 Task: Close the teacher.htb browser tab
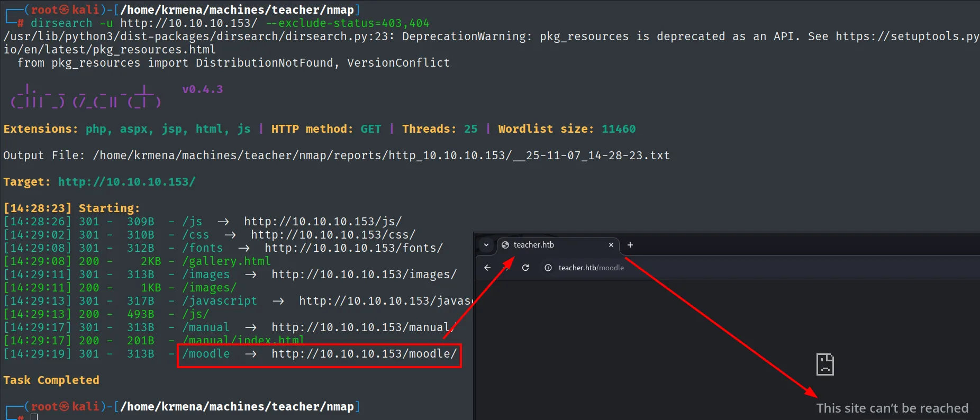(611, 245)
